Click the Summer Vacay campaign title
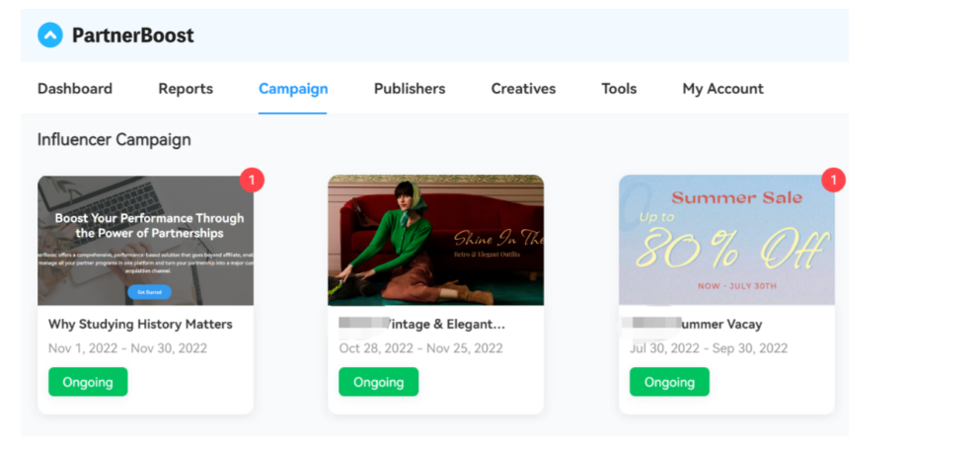Screen dimensions: 980x454 pyautogui.click(x=696, y=324)
